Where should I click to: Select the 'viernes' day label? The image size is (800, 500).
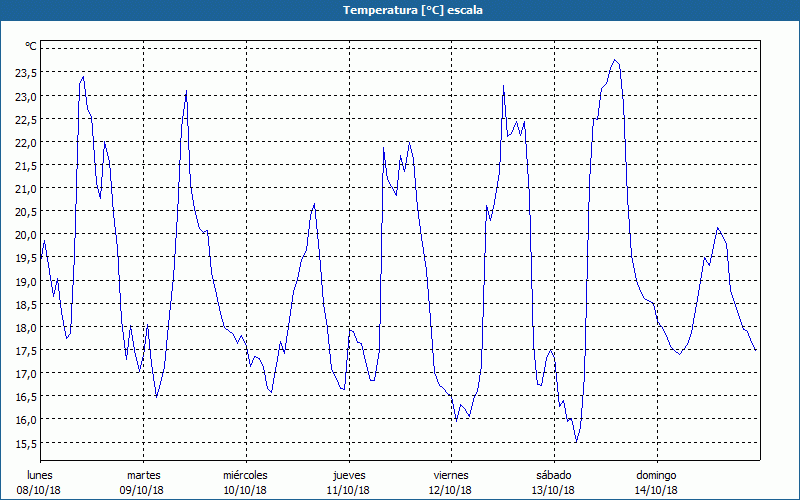click(x=451, y=475)
